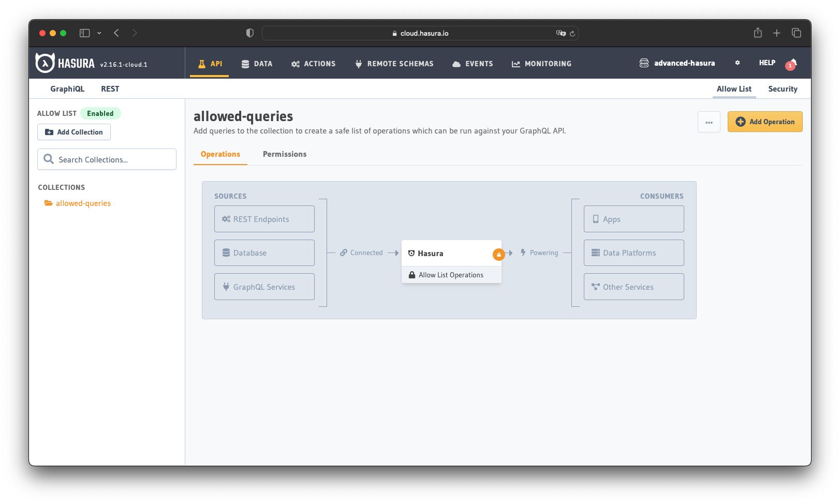Open the Safari sidebar dropdown chevron

coord(99,33)
